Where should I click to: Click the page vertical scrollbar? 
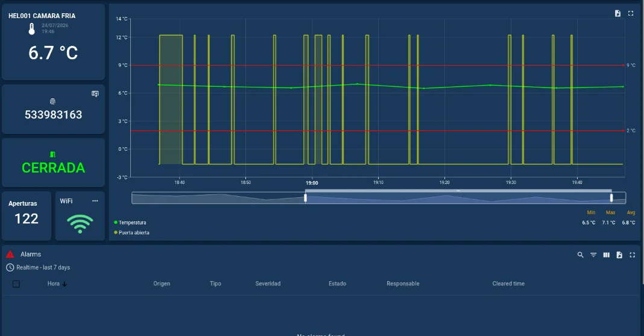coord(642,144)
